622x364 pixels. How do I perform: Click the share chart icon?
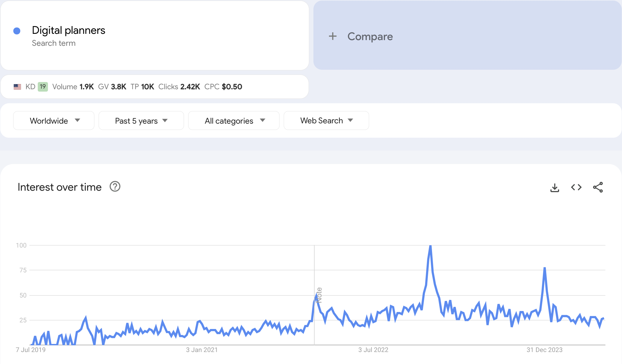(x=598, y=187)
